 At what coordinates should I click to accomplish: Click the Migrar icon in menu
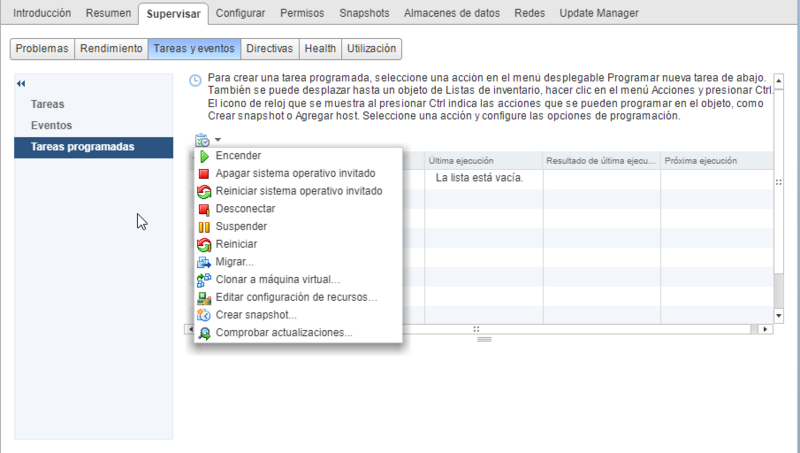[204, 262]
